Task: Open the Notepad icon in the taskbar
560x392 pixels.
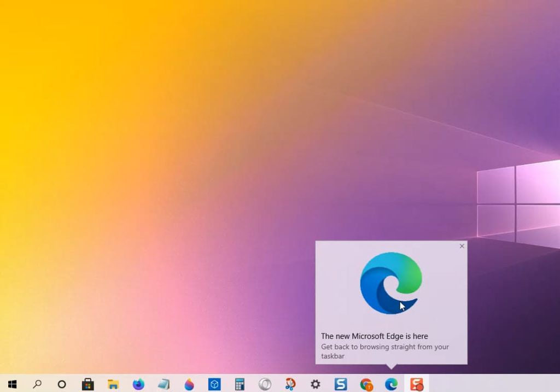Action: pos(164,384)
